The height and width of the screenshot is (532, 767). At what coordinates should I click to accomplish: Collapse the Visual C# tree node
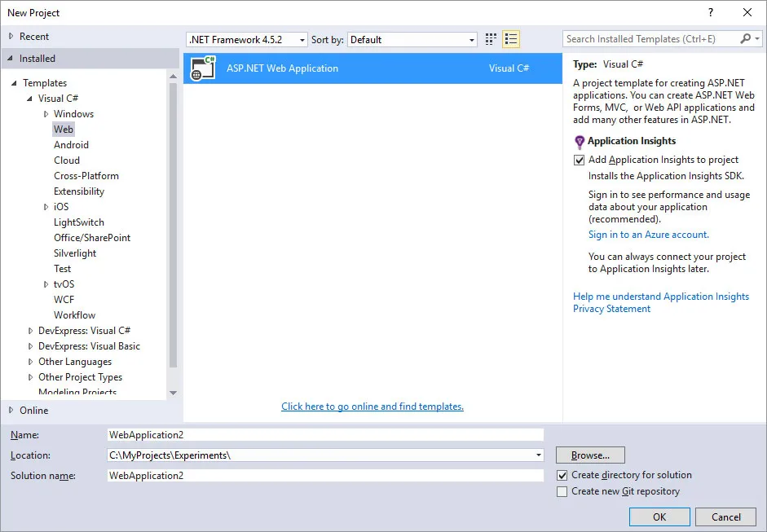coord(30,99)
